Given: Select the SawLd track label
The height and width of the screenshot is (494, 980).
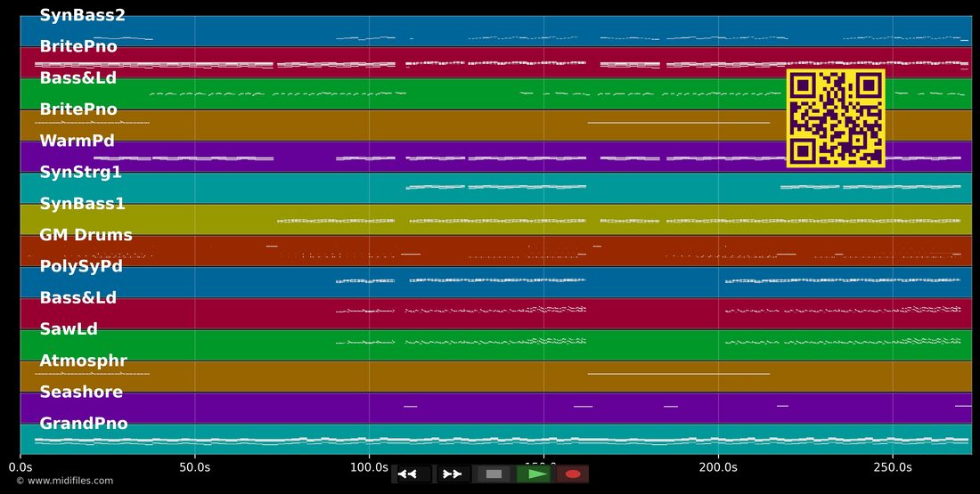Looking at the screenshot, I should tap(69, 328).
